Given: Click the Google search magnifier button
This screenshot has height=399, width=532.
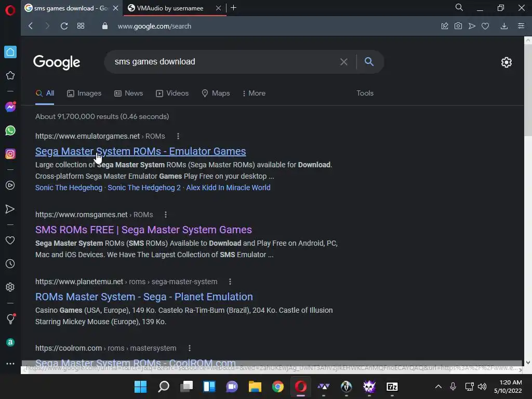Looking at the screenshot, I should 369,61.
